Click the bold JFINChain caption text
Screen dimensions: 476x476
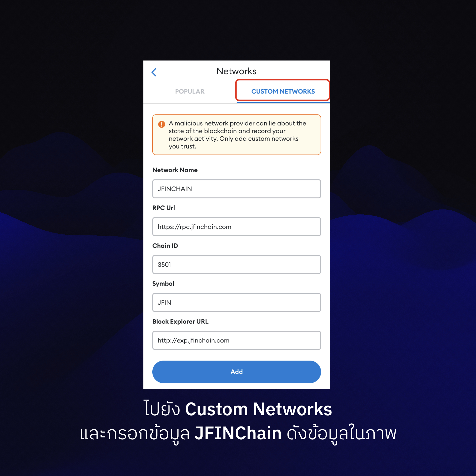pyautogui.click(x=238, y=433)
